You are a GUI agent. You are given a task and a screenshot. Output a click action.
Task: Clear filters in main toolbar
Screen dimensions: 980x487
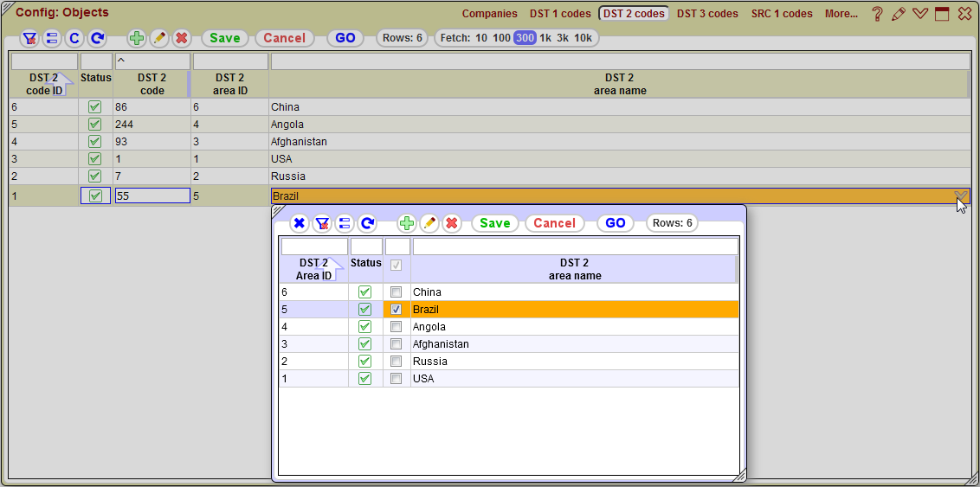click(29, 38)
